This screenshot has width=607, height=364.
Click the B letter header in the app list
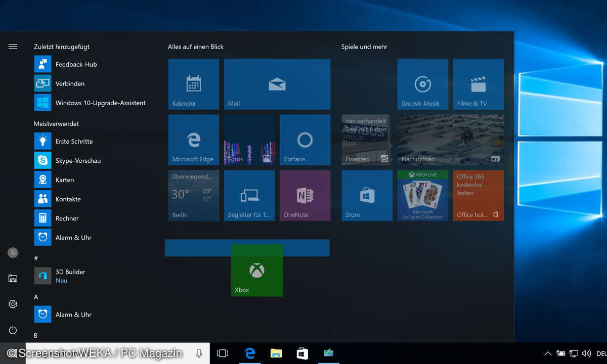pyautogui.click(x=36, y=335)
